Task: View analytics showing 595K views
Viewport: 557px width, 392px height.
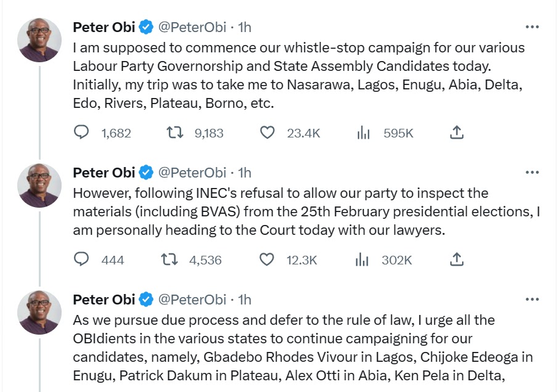Action: click(x=363, y=133)
